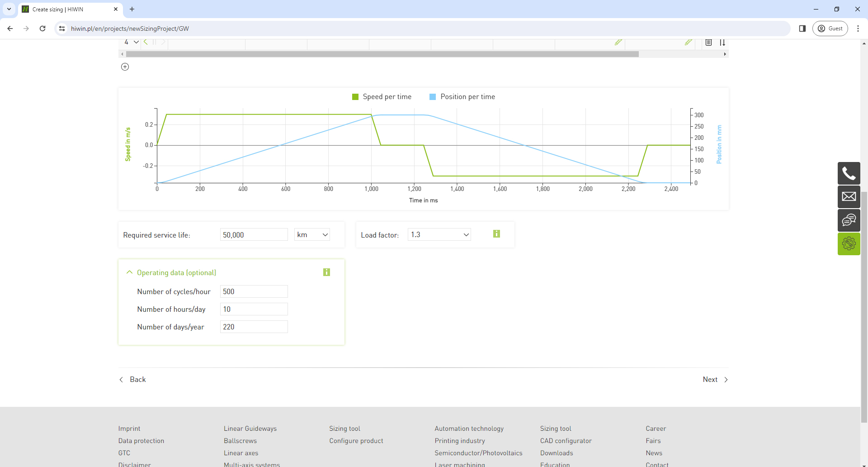Open a new browser tab
Screen dimensions: 868x467
(132, 9)
